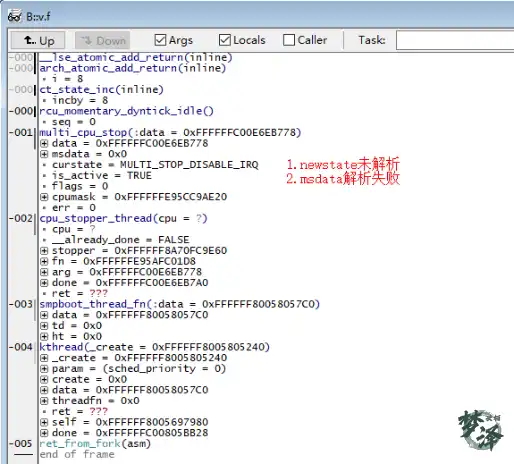This screenshot has width=514, height=464.
Task: Uncheck the Args checkbox
Action: (160, 40)
